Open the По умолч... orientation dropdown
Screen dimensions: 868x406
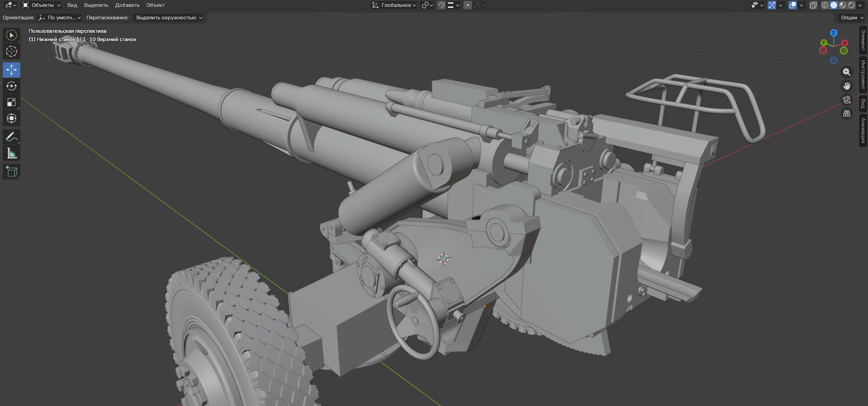click(59, 18)
